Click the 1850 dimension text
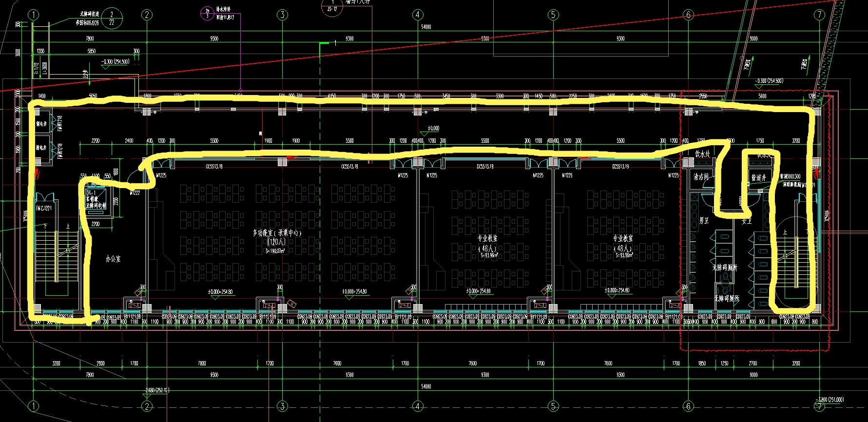 click(x=702, y=364)
